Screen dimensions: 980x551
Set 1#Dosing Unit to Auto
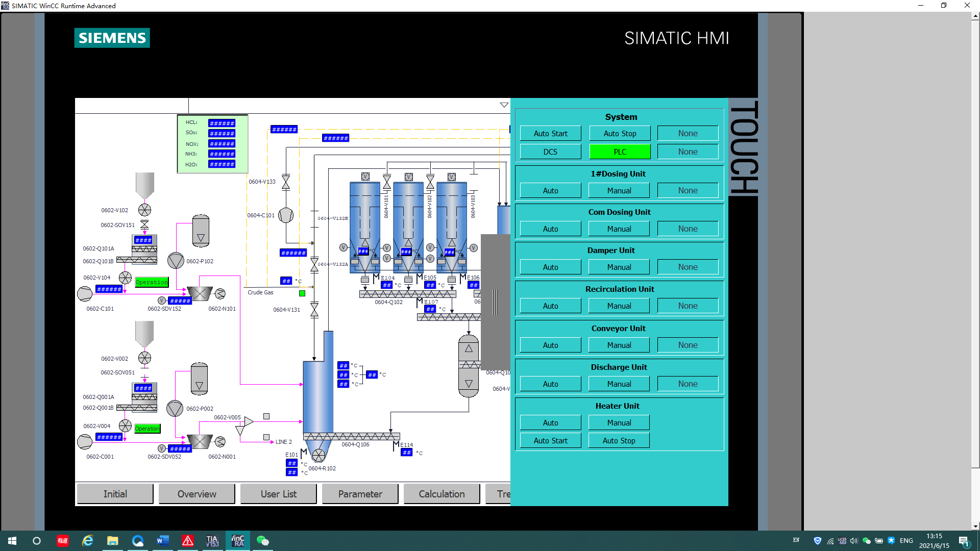550,190
